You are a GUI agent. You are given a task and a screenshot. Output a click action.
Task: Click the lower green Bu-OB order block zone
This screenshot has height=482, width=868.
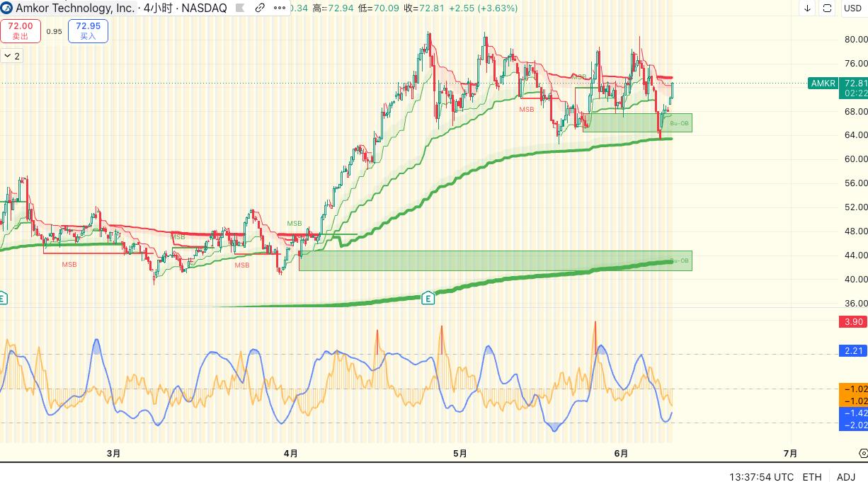click(496, 260)
